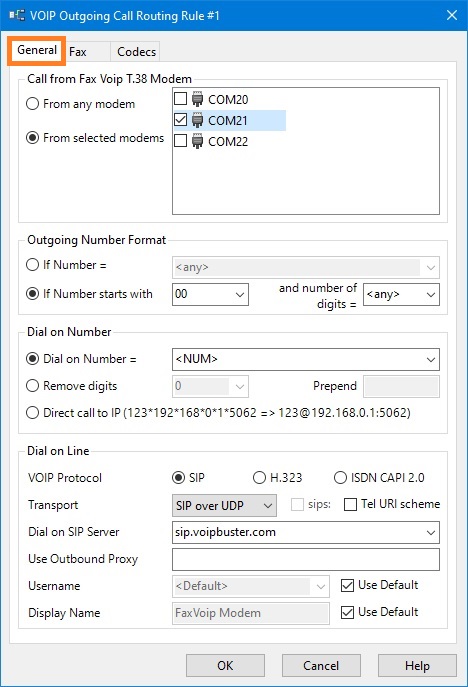468x687 pixels.
Task: Click the Help button
Action: point(417,666)
